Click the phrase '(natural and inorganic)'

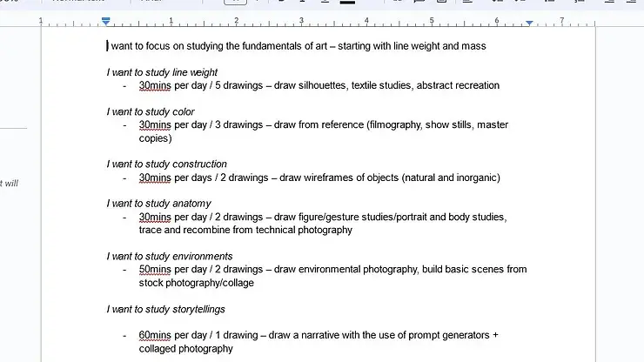pos(451,178)
